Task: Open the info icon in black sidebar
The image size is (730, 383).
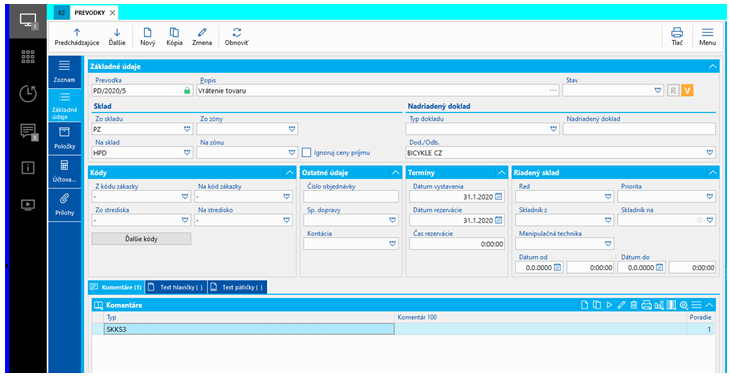Action: tap(28, 168)
